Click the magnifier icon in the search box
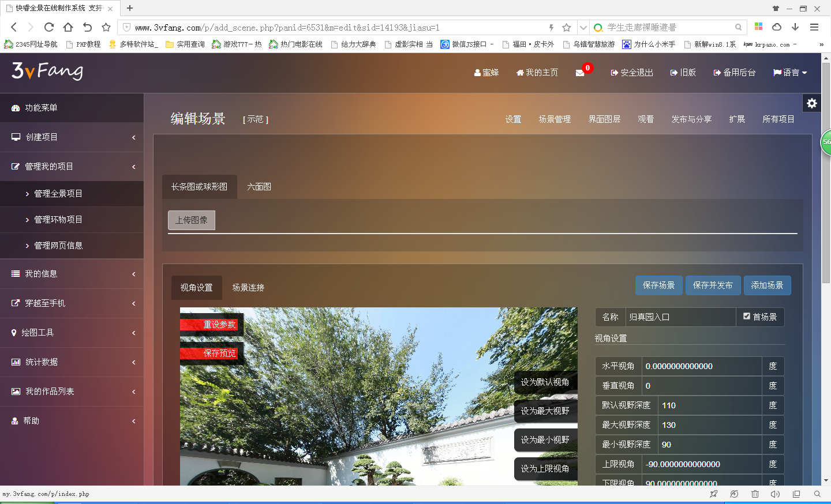 pos(738,27)
